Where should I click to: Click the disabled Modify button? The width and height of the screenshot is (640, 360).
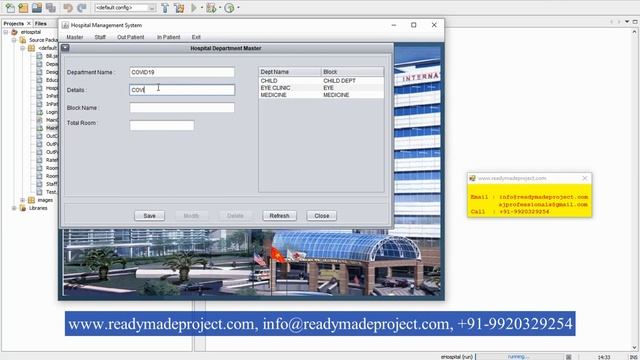coord(191,216)
